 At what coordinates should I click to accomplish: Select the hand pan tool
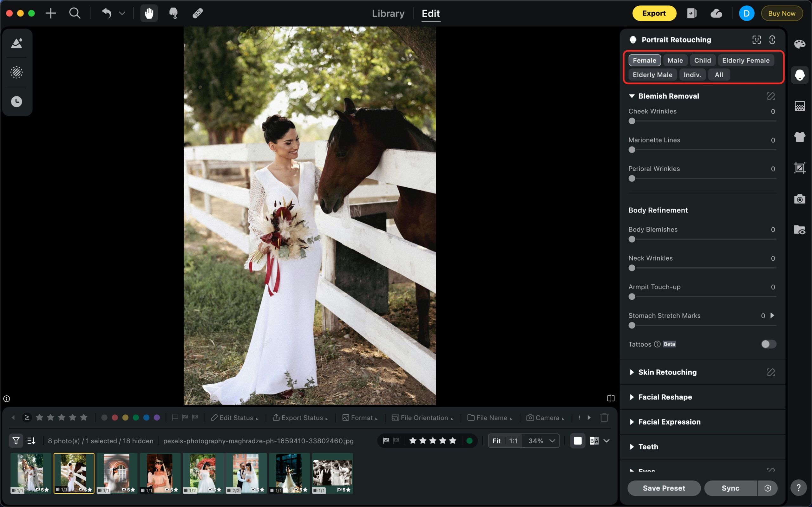149,13
